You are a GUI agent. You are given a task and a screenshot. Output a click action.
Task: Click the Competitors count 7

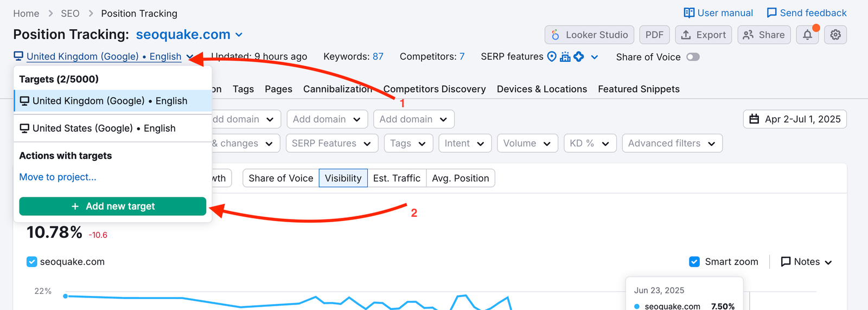pyautogui.click(x=462, y=56)
